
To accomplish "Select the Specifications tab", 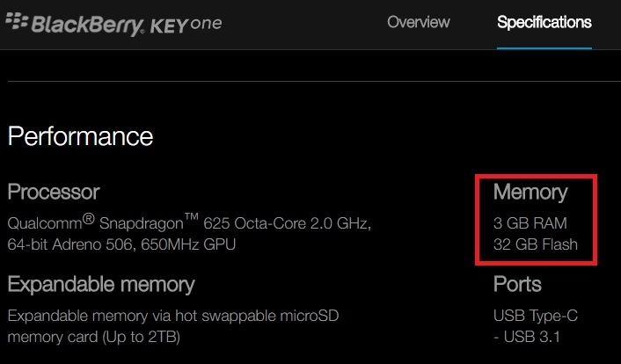I will click(544, 23).
